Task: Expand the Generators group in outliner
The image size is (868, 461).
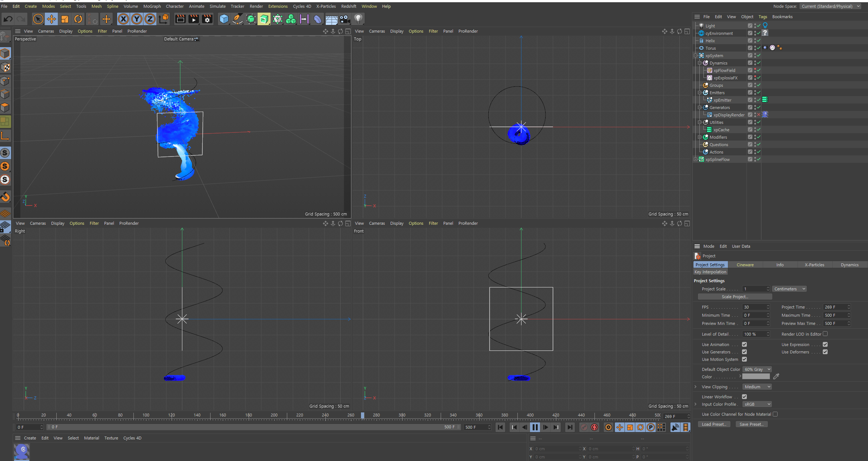Action: [700, 107]
